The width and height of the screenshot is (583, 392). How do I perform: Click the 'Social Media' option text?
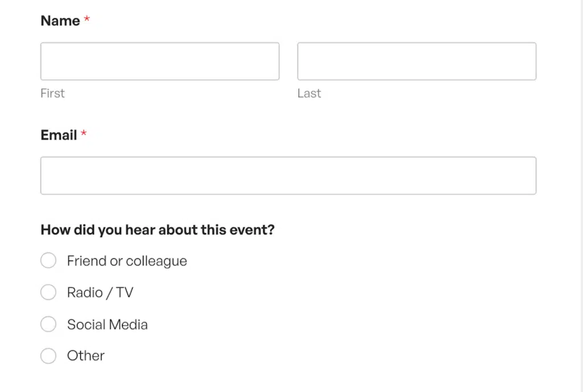point(108,325)
